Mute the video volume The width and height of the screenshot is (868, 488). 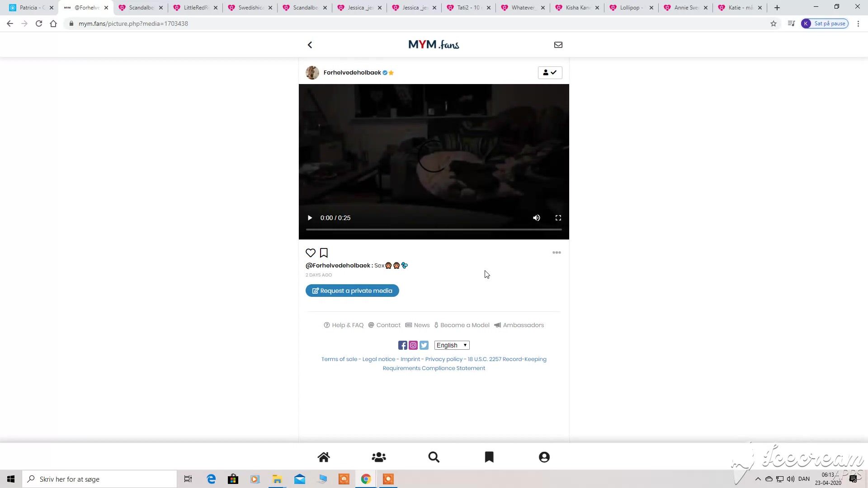click(537, 218)
